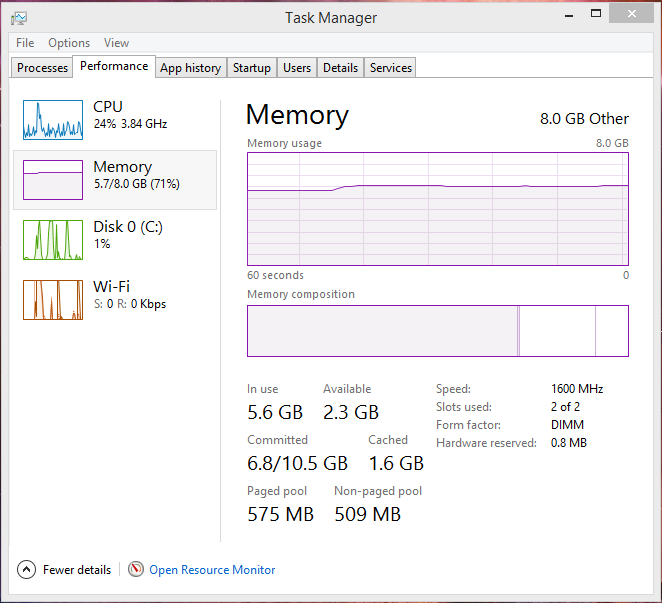
Task: Select the CPU usage graph thumbnail
Action: pyautogui.click(x=52, y=119)
